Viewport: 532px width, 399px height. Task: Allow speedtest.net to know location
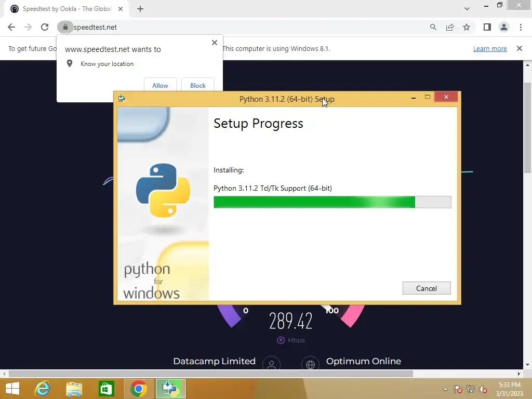click(x=160, y=86)
